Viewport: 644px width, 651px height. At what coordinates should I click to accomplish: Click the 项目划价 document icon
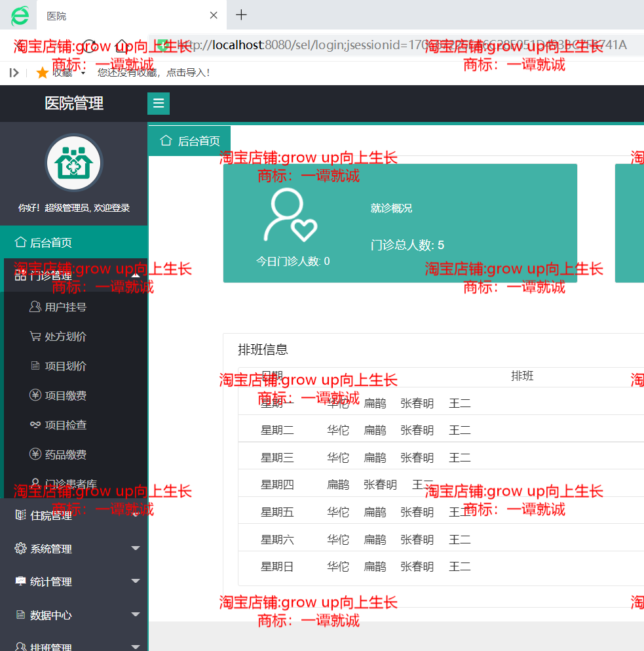(x=35, y=365)
